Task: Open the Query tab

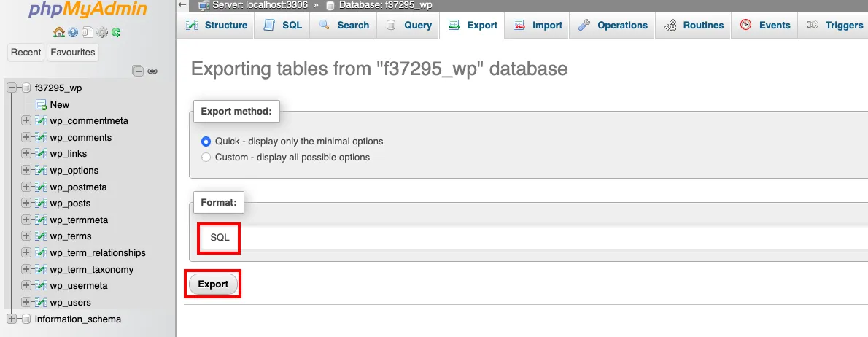Action: coord(408,26)
